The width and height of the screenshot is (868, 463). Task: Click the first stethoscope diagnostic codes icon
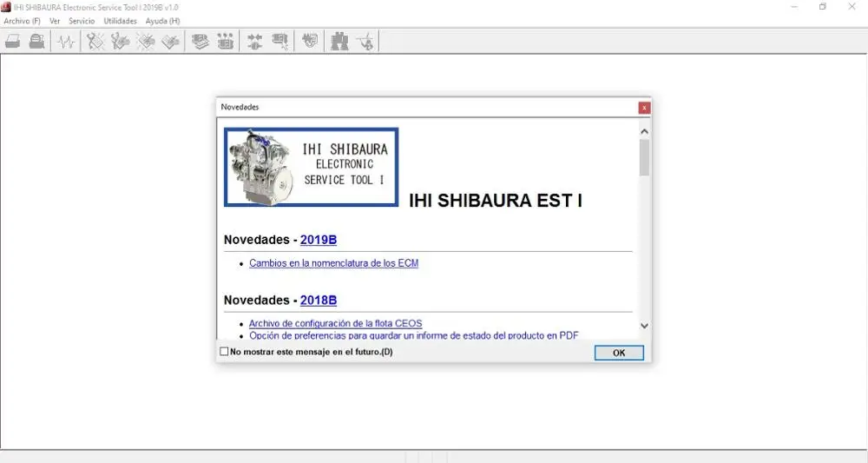pos(95,42)
